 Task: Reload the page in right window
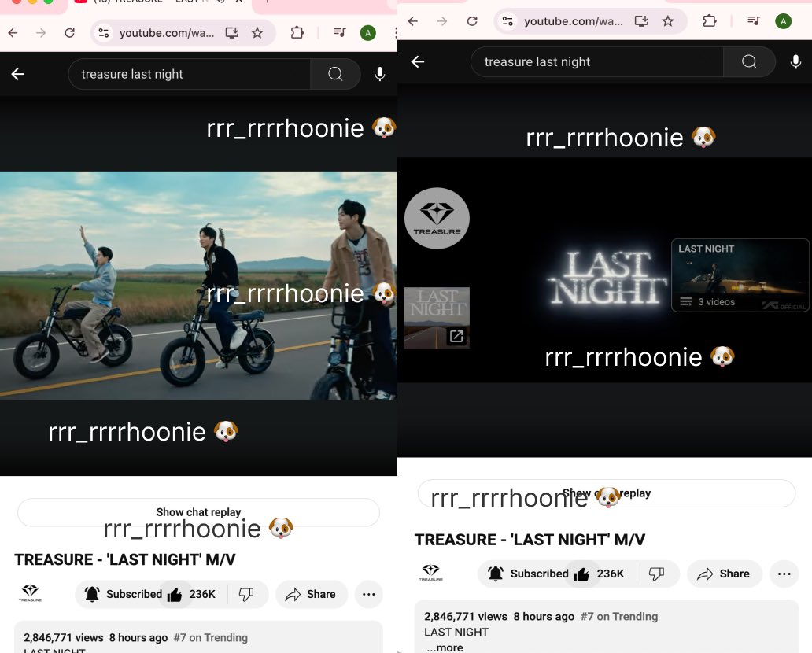tap(472, 21)
